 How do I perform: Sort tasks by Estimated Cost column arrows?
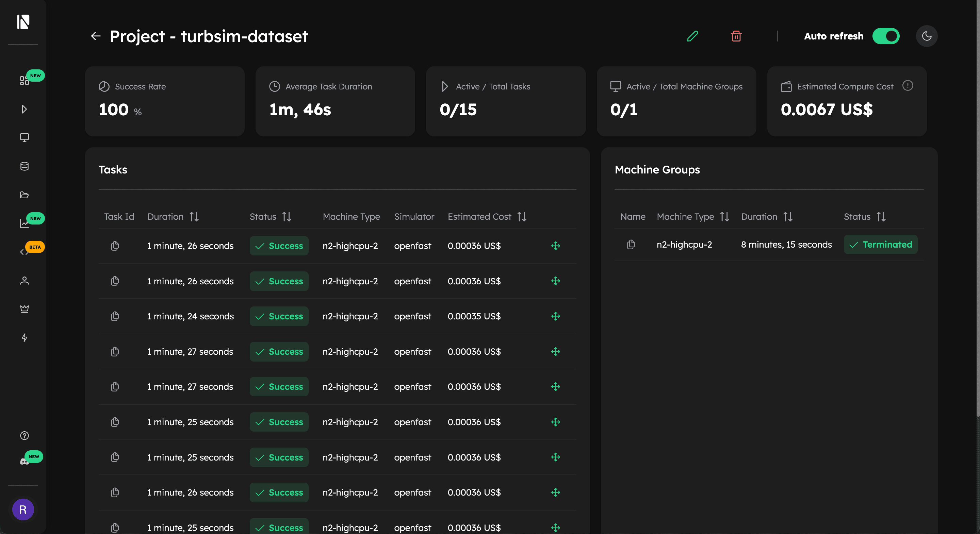(522, 216)
